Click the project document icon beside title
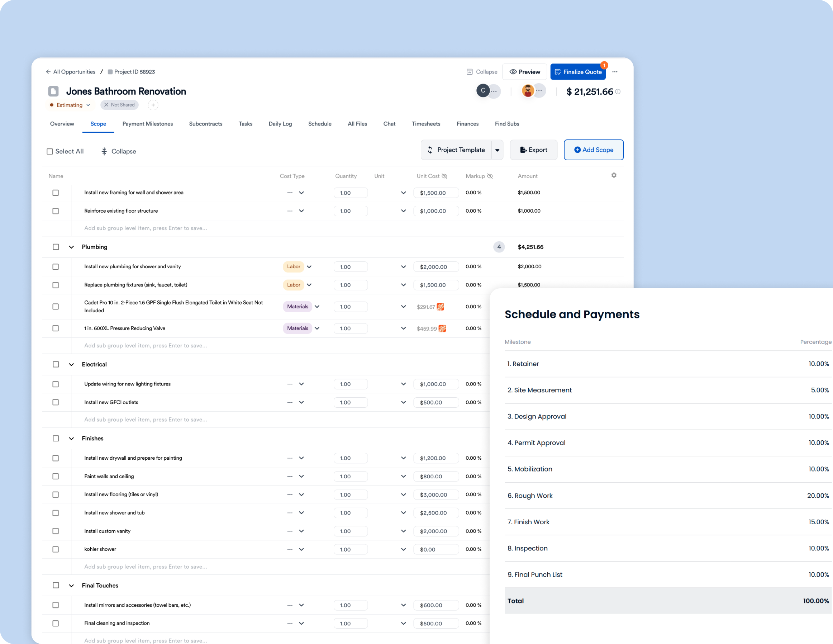The image size is (833, 644). 53,91
